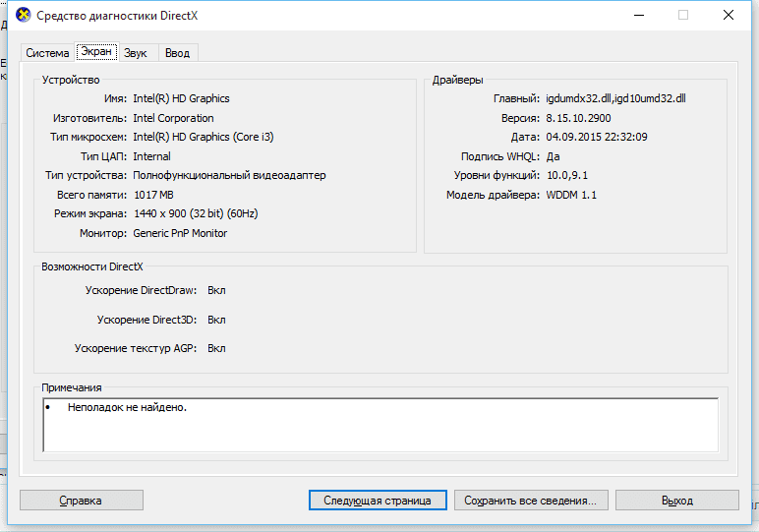Open the Справка help button
Screen dimensions: 759x532
coord(82,501)
